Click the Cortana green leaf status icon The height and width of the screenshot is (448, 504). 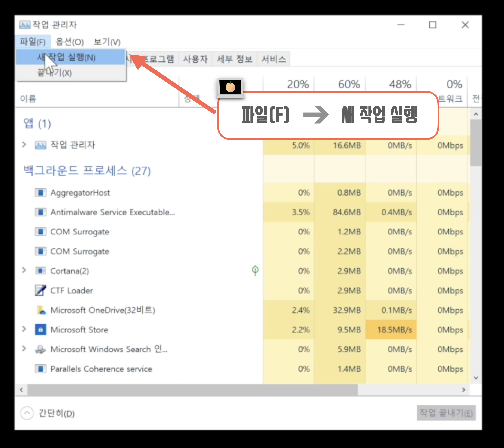255,270
